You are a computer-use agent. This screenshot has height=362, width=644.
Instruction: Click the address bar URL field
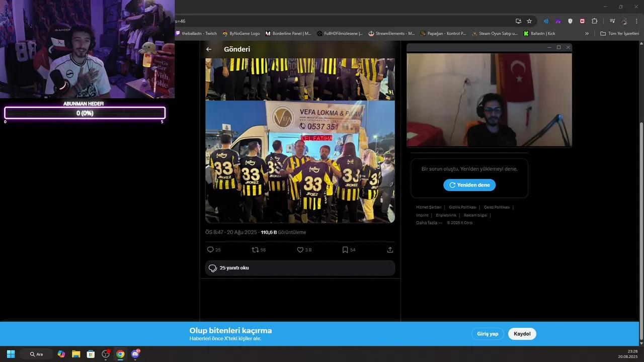pos(342,21)
